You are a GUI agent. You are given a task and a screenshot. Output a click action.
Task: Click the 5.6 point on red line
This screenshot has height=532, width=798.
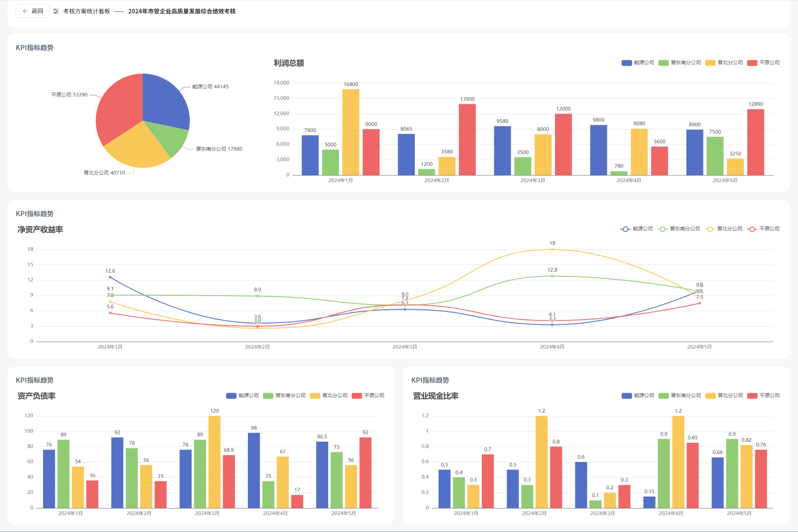(x=110, y=313)
